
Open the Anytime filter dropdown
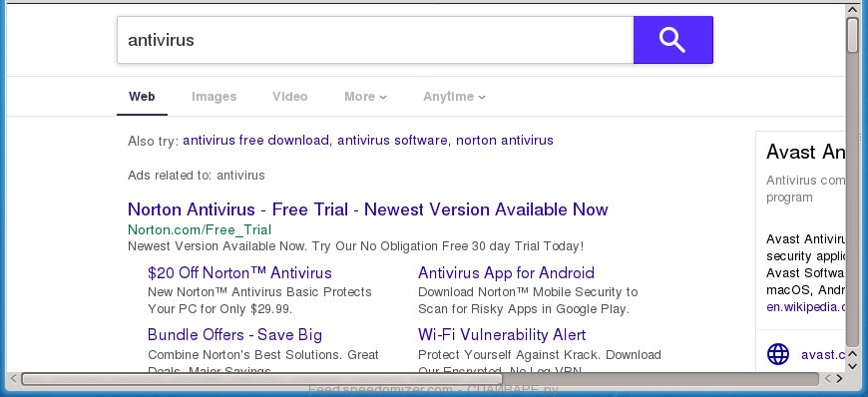(x=454, y=97)
